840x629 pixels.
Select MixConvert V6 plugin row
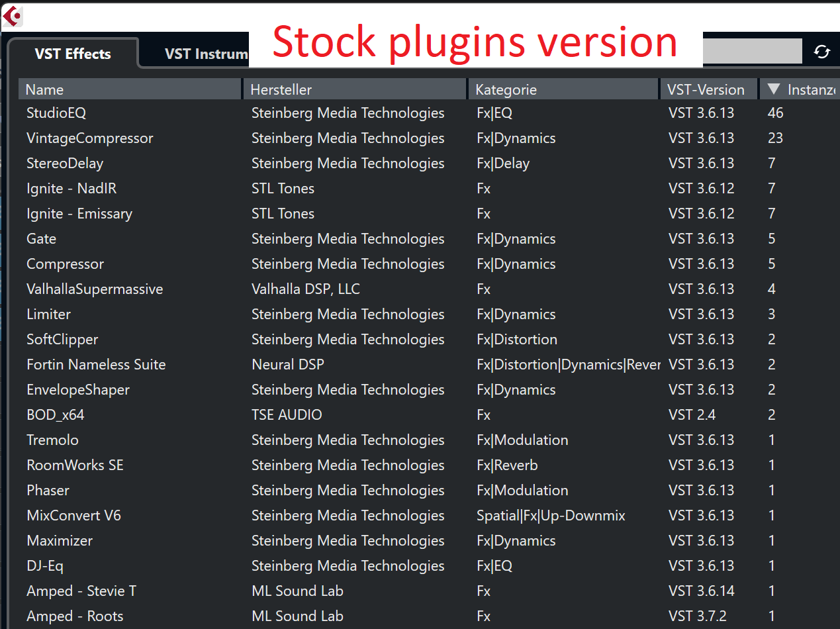pyautogui.click(x=73, y=516)
